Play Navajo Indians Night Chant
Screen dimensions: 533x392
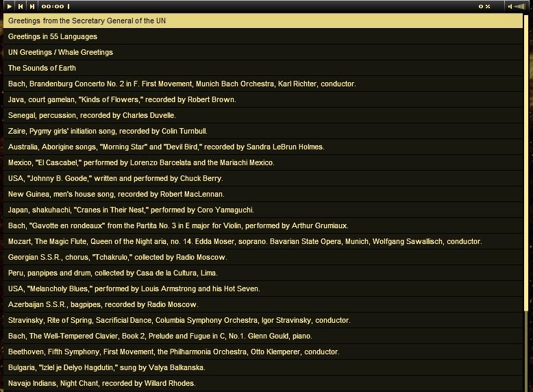point(263,383)
